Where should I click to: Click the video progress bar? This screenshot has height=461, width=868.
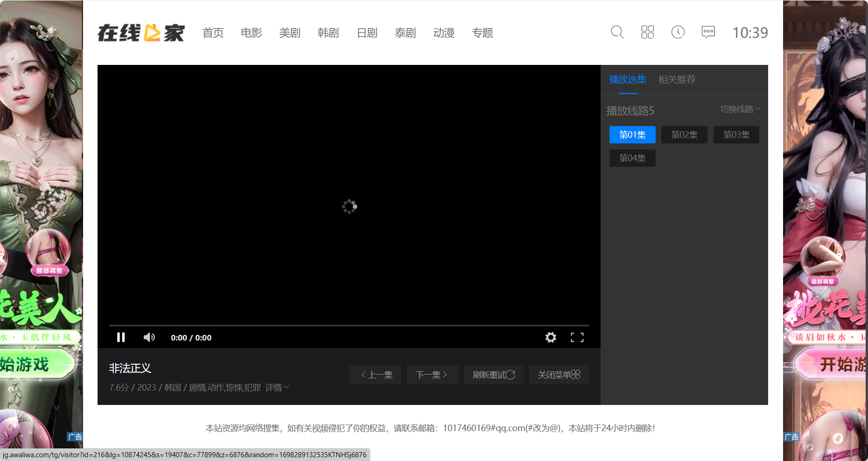(349, 325)
